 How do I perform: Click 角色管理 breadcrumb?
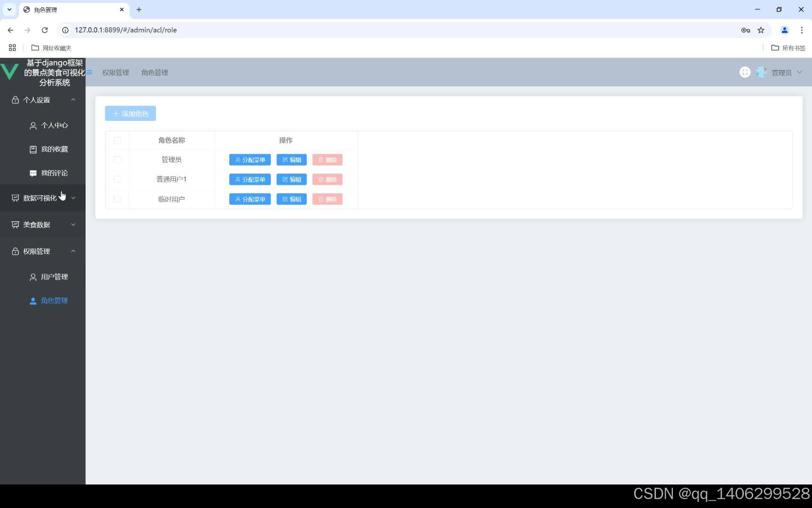(x=155, y=72)
